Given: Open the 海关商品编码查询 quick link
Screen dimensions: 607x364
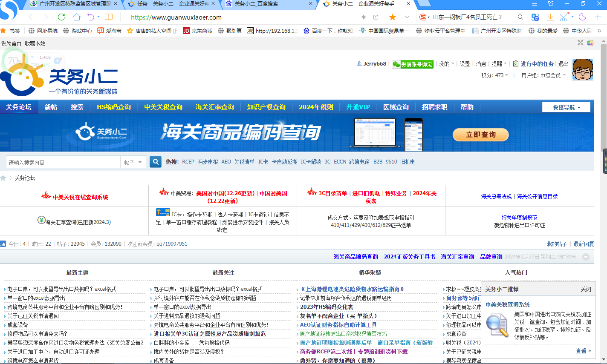Looking at the screenshot, I should tap(356, 257).
